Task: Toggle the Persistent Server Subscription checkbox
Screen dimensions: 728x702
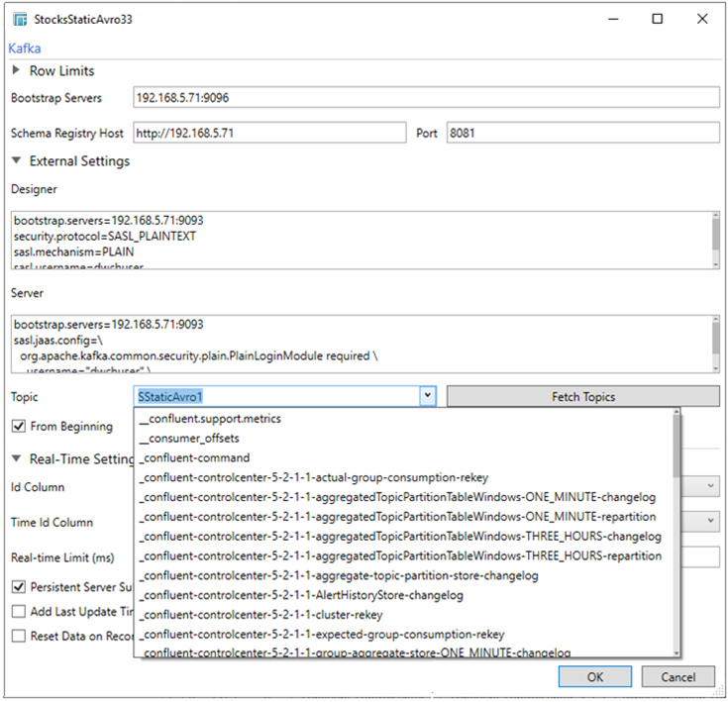Action: [18, 587]
